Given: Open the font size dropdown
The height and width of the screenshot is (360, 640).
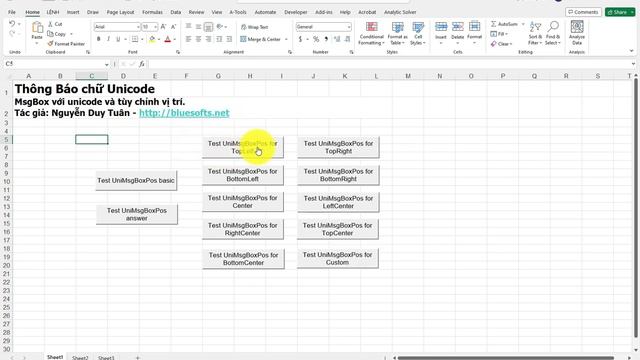Looking at the screenshot, I should pos(156,27).
